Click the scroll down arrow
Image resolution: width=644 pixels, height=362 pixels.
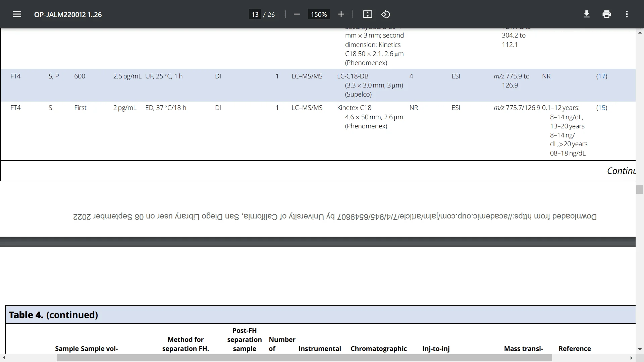(640, 349)
